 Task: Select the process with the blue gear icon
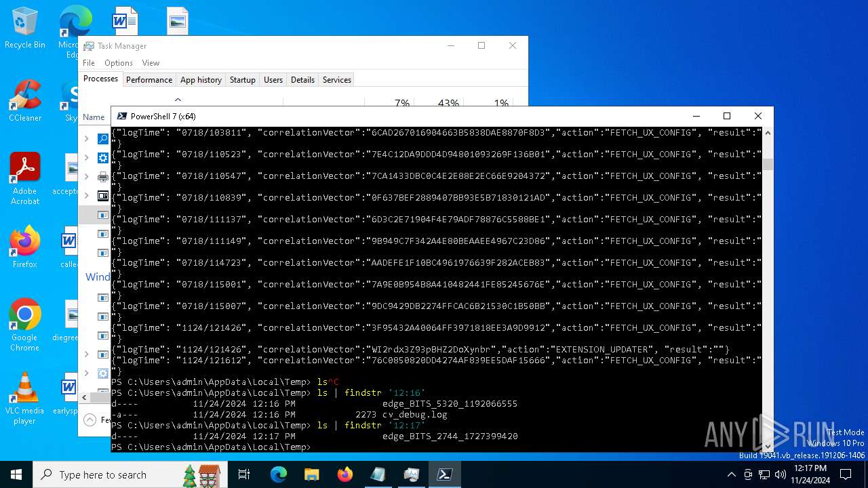(x=103, y=158)
